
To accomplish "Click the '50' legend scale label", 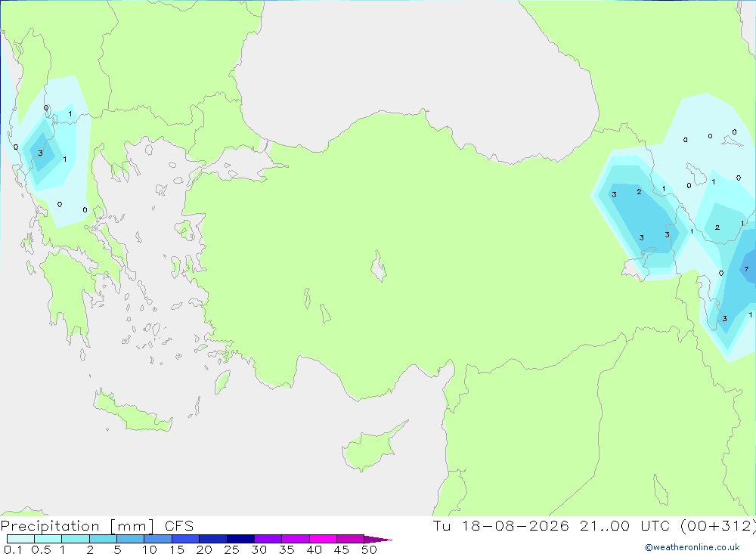I will pos(370,549).
